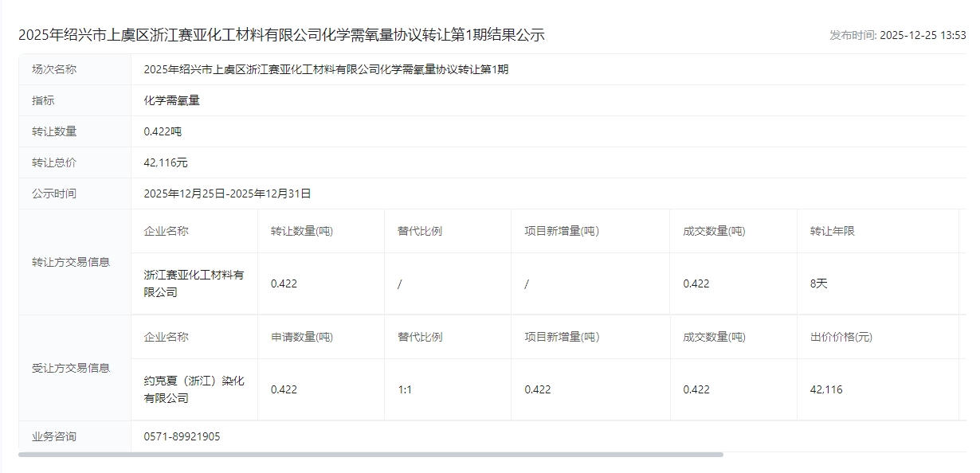Click the 受让方交易信息 row label
The height and width of the screenshot is (473, 980).
point(71,368)
